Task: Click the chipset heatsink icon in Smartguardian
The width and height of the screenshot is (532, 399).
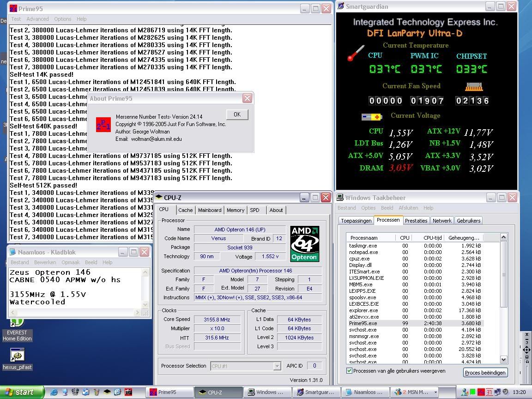Action: [474, 87]
